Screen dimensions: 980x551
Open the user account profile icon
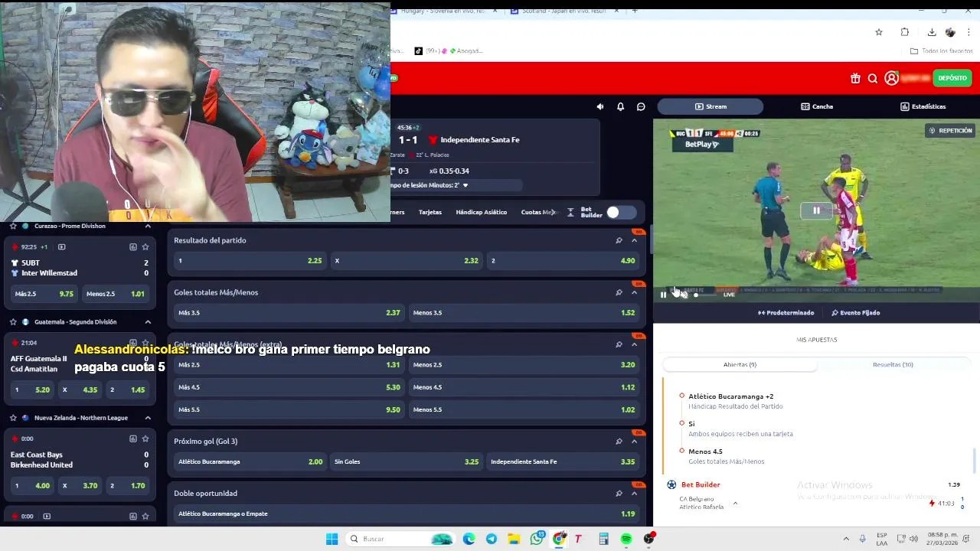[891, 78]
